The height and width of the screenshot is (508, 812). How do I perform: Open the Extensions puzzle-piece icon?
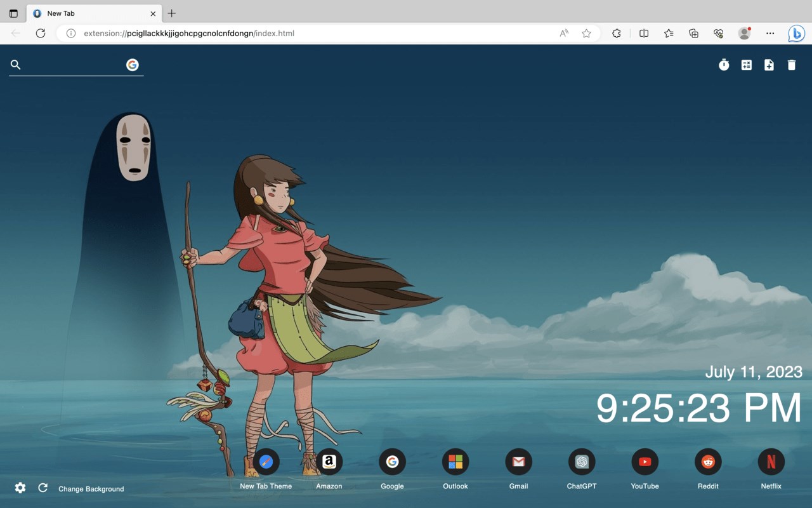[616, 33]
